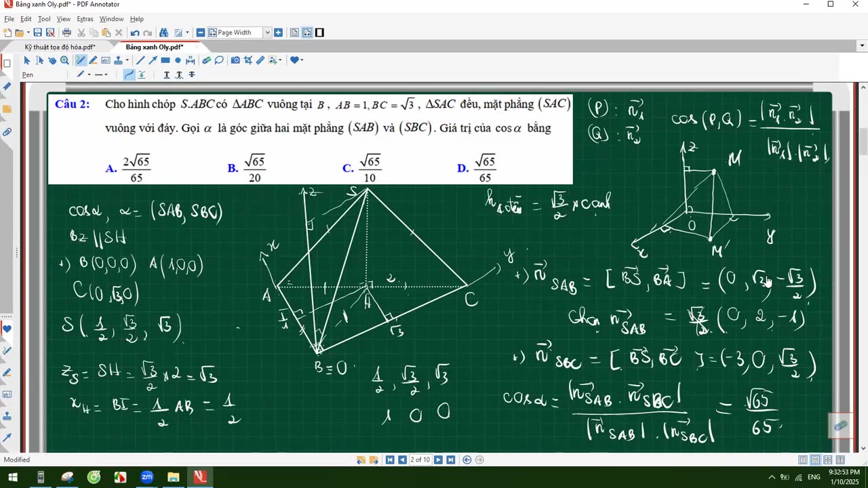The width and height of the screenshot is (868, 488).
Task: Toggle full screen mode icon
Action: click(319, 33)
